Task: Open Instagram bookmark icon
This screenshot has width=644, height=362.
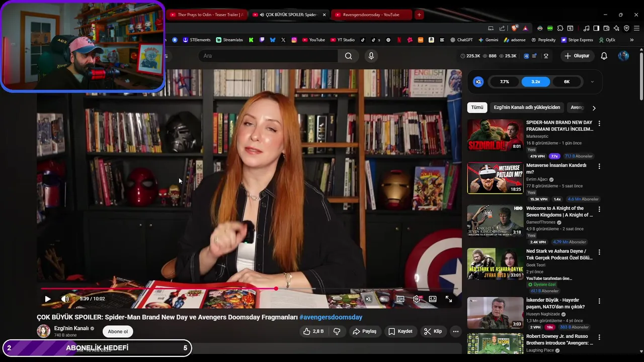Action: 294,40
